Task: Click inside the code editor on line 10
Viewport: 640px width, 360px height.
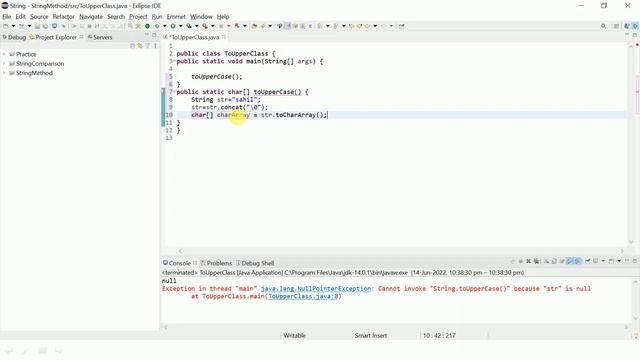Action: coord(402,115)
